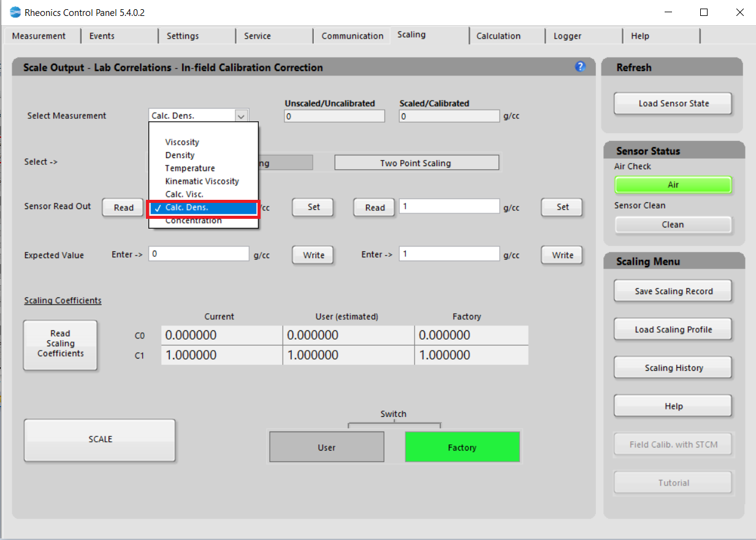
Task: Click Write button beside the Expected Value 0 field
Action: pos(313,255)
